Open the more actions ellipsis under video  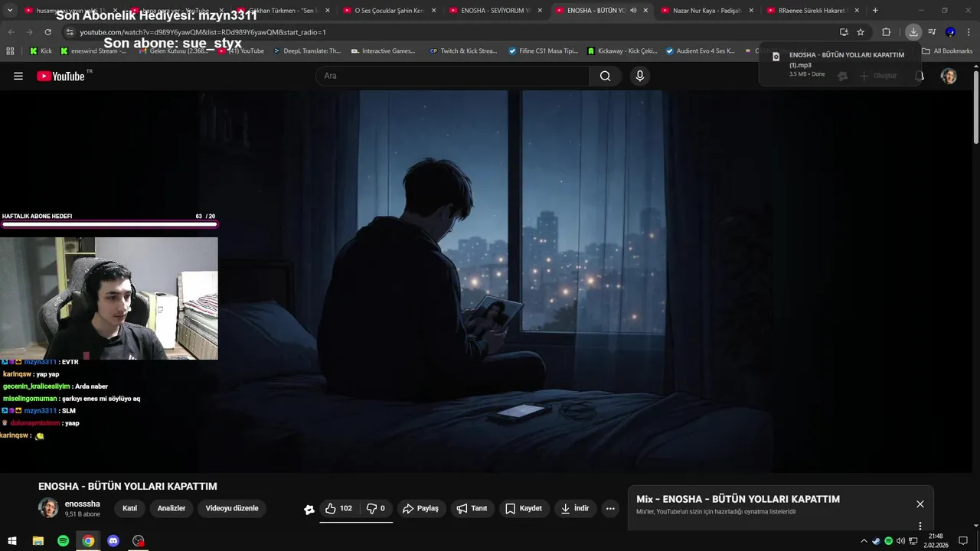pos(610,508)
